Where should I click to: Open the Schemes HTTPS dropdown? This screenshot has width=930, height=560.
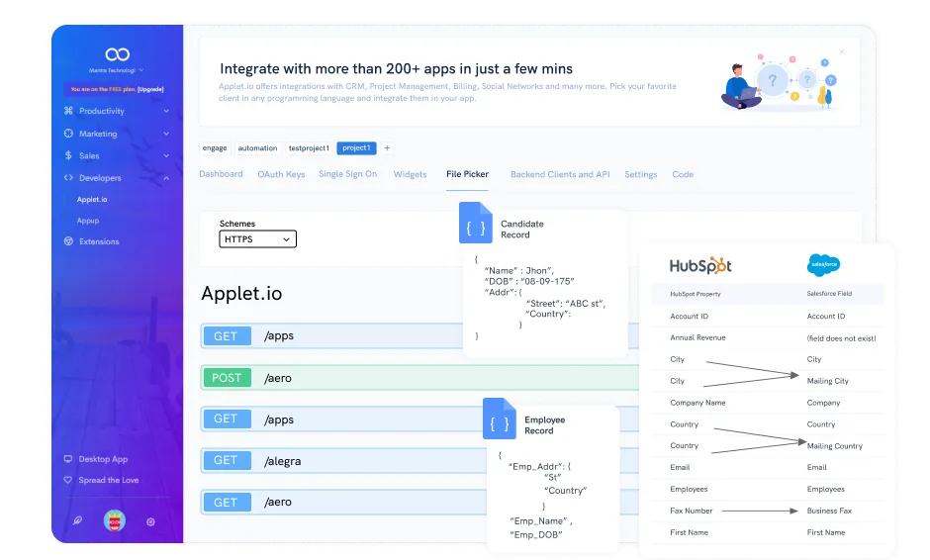(x=257, y=239)
